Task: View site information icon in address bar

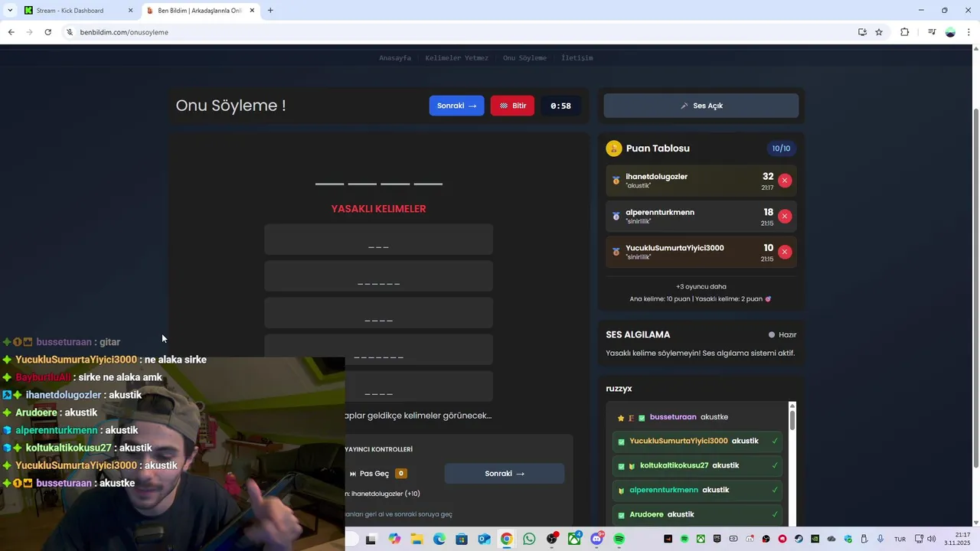Action: tap(70, 32)
